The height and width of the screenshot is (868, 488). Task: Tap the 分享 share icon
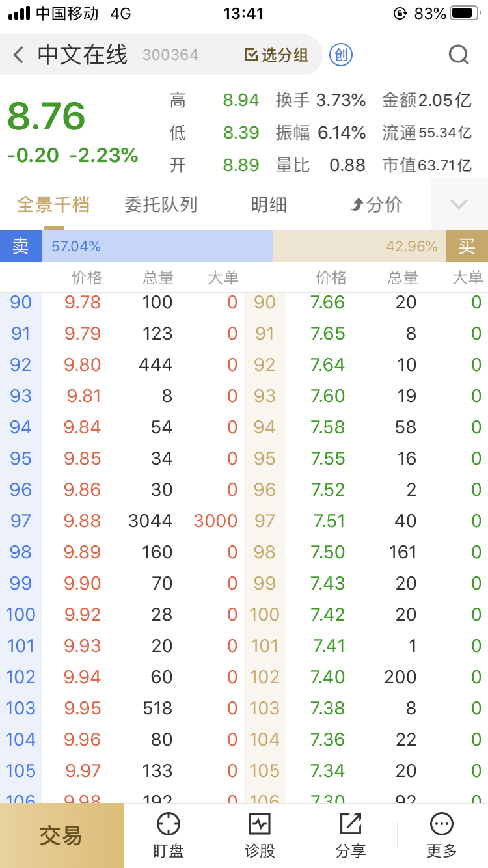click(x=351, y=825)
